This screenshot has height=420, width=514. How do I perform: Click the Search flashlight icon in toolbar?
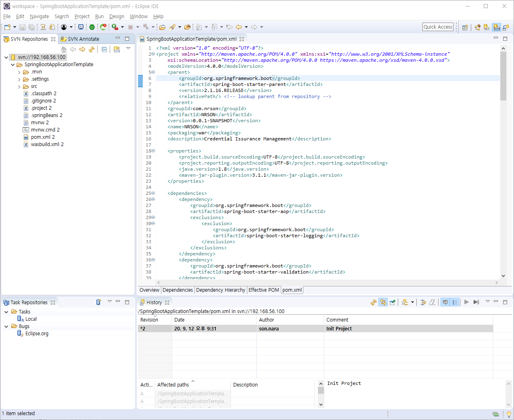click(173, 27)
